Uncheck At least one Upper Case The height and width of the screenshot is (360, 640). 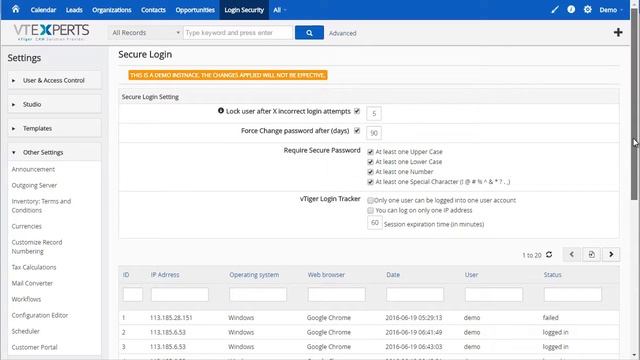[371, 152]
